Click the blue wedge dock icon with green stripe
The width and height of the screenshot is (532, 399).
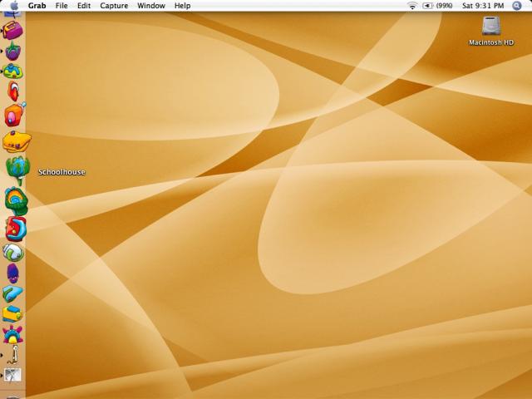[x=12, y=293]
